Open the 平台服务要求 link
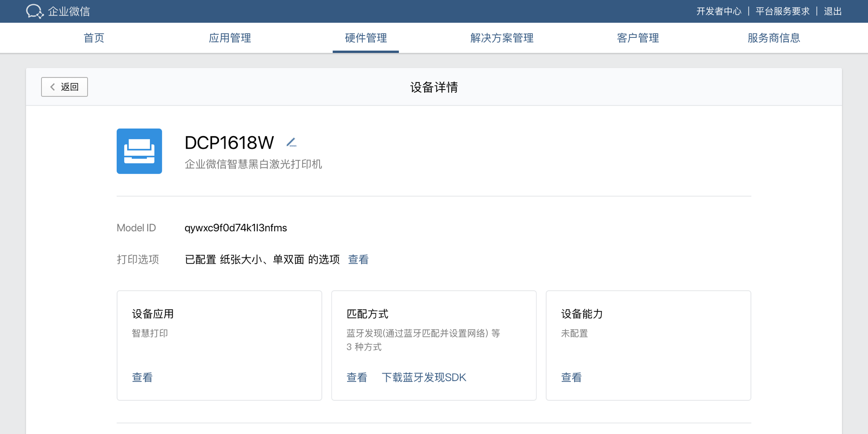 click(x=782, y=11)
